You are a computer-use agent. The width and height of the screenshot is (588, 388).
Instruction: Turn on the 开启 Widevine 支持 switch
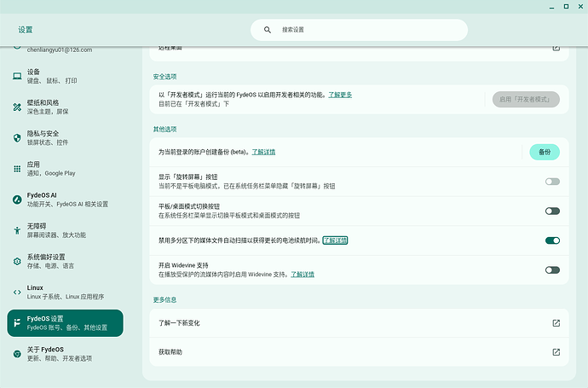552,269
